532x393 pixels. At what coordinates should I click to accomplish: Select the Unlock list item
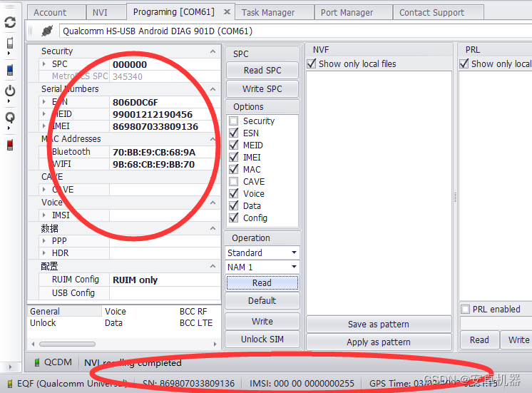point(43,323)
